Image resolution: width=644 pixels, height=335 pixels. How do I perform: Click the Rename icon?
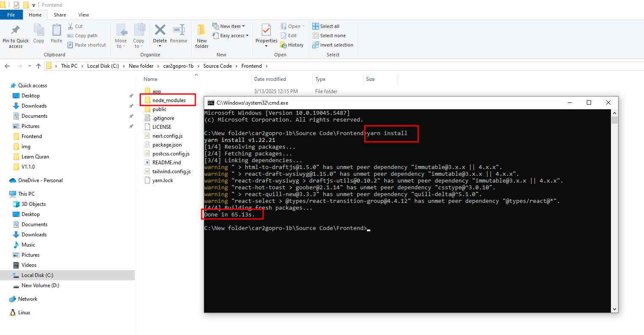(x=179, y=30)
